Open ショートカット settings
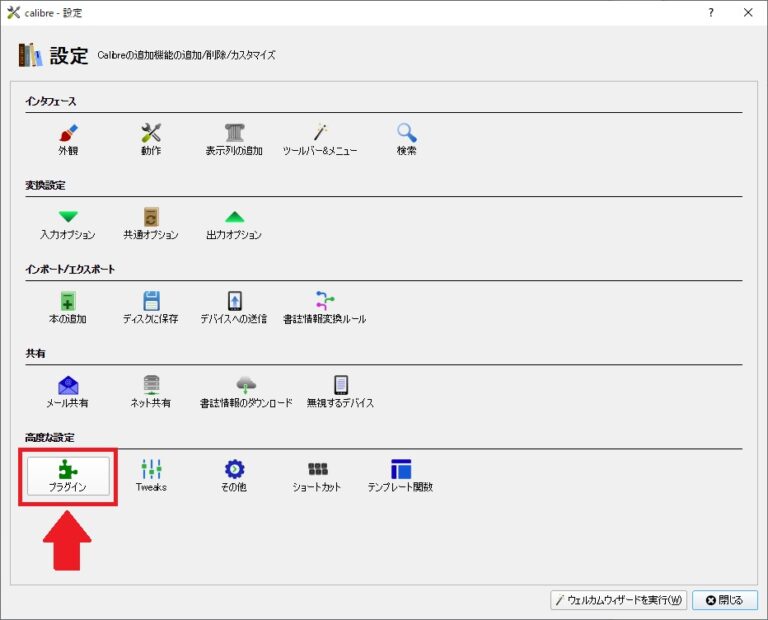This screenshot has width=768, height=620. click(x=317, y=476)
